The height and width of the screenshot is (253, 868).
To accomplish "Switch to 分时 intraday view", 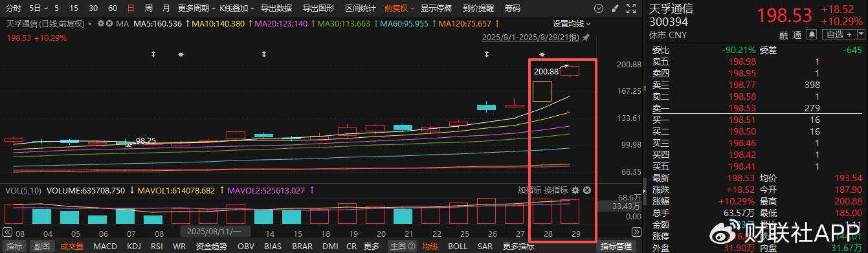I will [13, 8].
